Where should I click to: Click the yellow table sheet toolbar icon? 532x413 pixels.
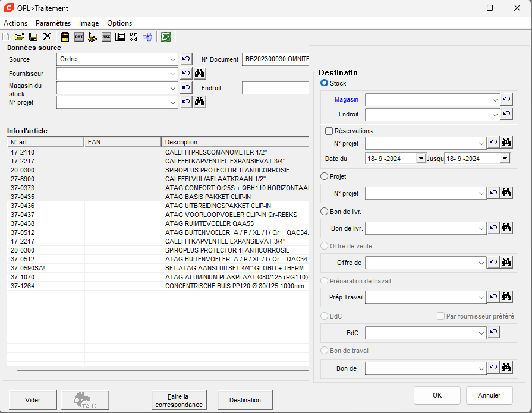(x=65, y=37)
